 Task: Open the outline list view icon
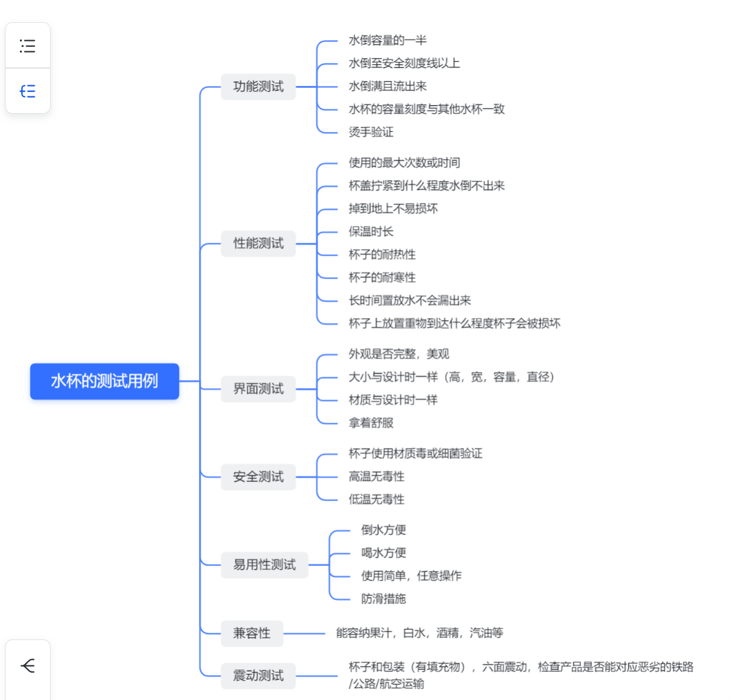(x=28, y=46)
